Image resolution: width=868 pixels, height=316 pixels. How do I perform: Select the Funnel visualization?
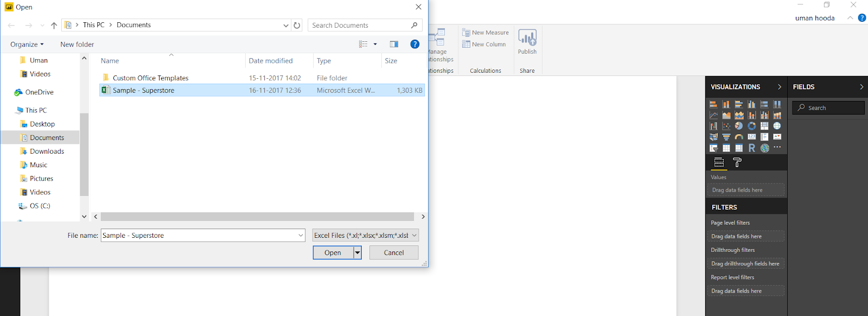coord(726,137)
